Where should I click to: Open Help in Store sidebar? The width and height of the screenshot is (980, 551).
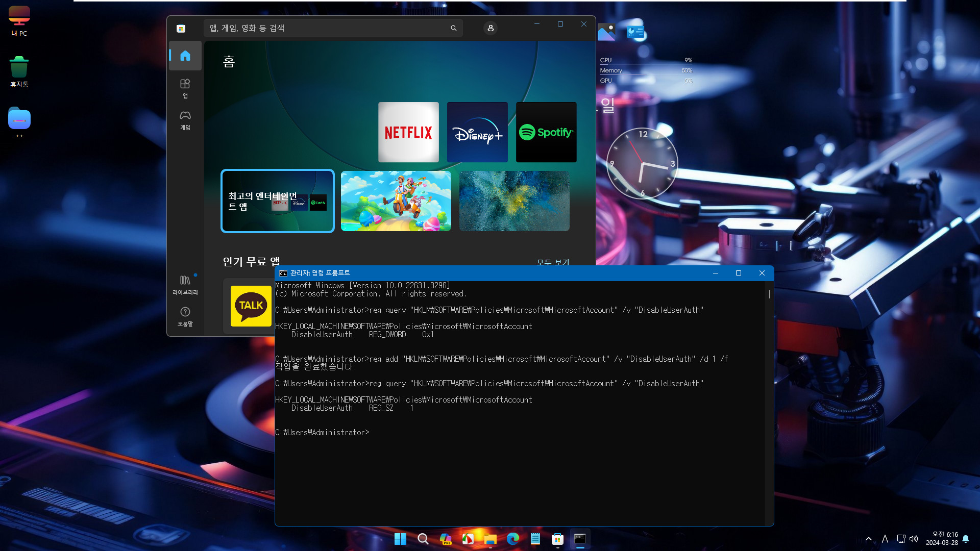coord(185,316)
